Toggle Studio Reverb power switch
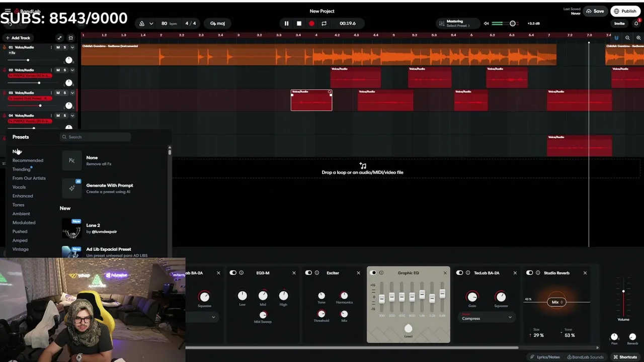644x362 pixels. coord(529,273)
